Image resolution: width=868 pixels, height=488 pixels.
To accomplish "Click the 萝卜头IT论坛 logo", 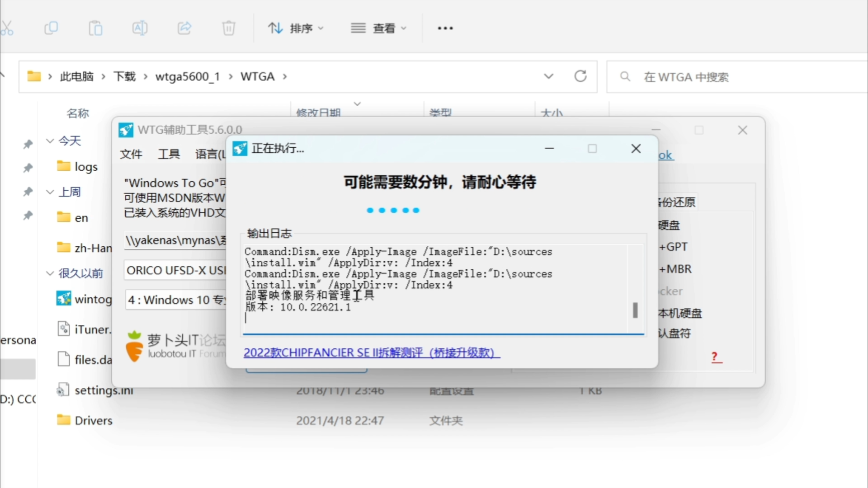I will click(175, 346).
